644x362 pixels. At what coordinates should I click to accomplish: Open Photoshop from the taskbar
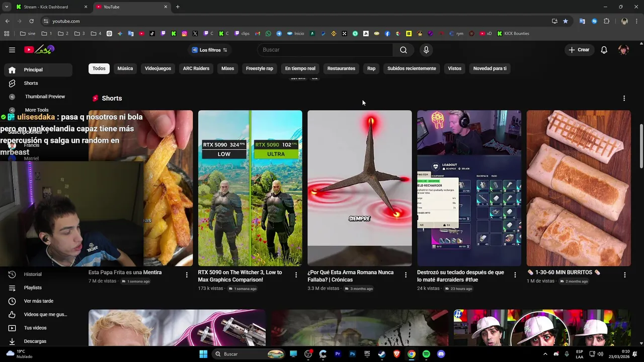pos(353,354)
